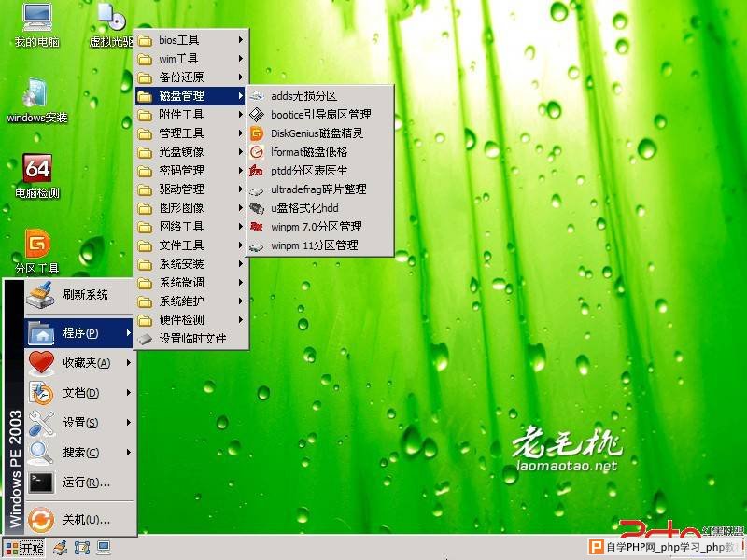747x560 pixels.
Task: Click the 自学PHP网 taskbar item
Action: tap(666, 547)
